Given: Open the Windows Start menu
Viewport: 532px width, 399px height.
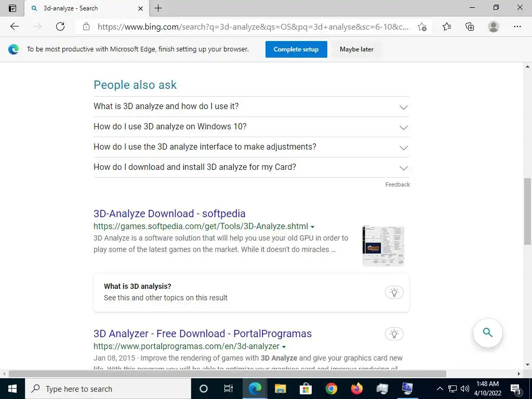Looking at the screenshot, I should 12,389.
